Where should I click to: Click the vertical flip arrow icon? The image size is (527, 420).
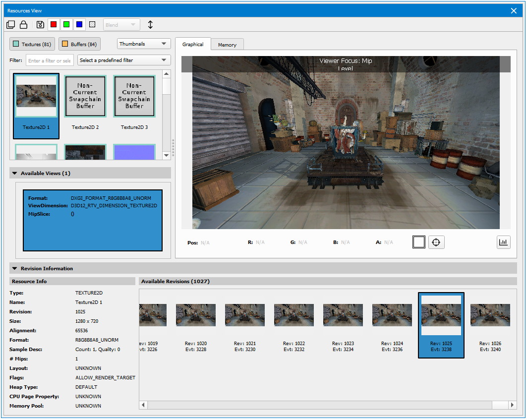151,25
